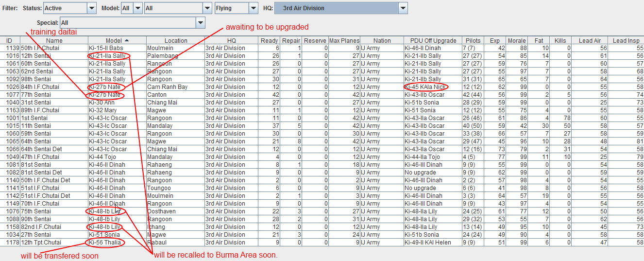Click the Ki-15-II Babs model cell
644x261 pixels.
pos(117,48)
